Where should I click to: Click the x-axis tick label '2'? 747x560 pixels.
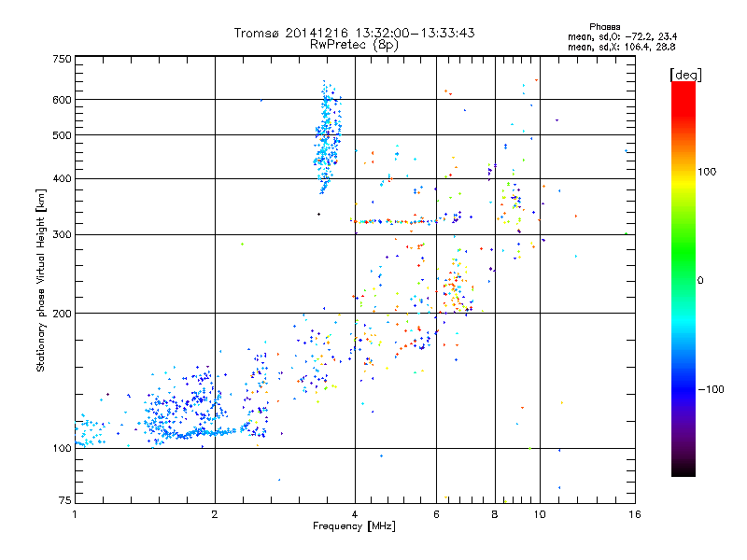215,514
